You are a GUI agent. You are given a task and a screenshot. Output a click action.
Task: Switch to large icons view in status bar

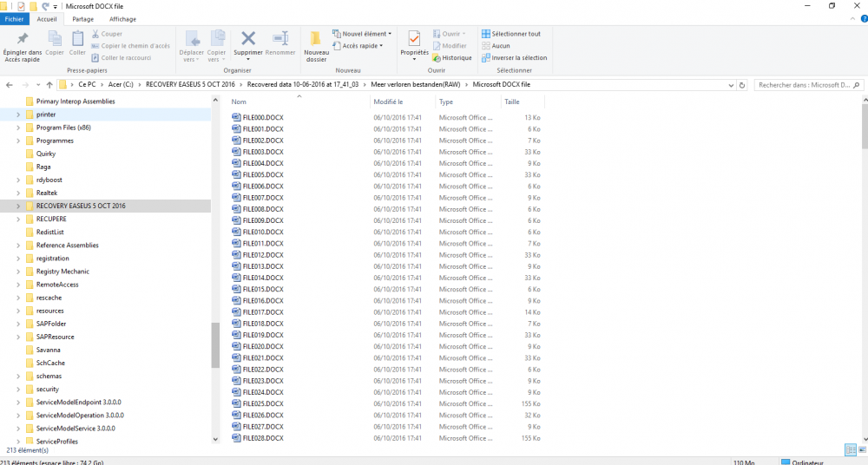861,449
